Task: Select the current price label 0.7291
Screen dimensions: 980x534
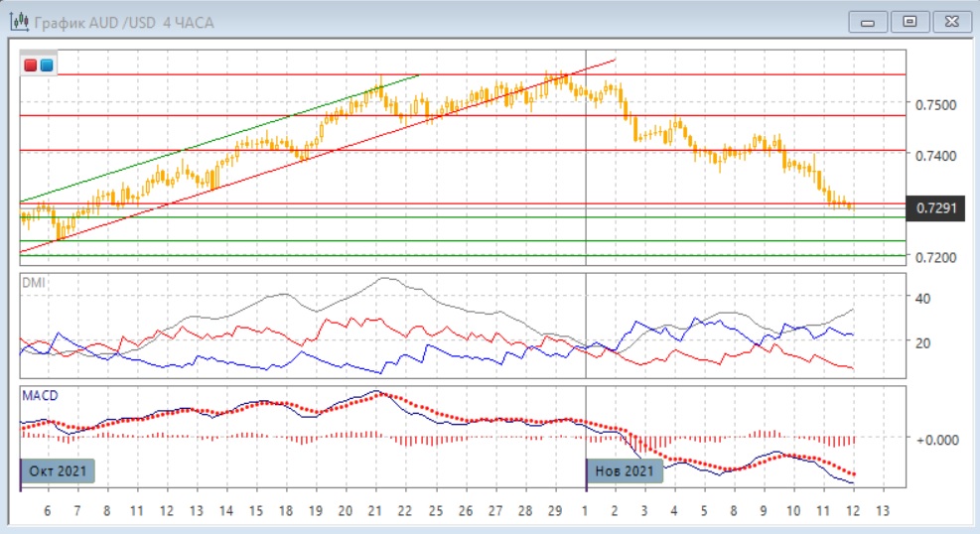Action: (x=939, y=208)
